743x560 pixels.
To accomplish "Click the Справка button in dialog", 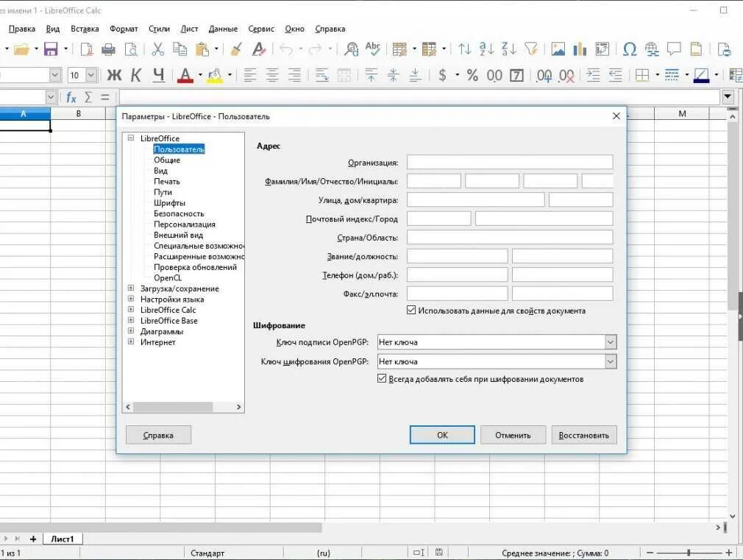I will click(x=158, y=435).
